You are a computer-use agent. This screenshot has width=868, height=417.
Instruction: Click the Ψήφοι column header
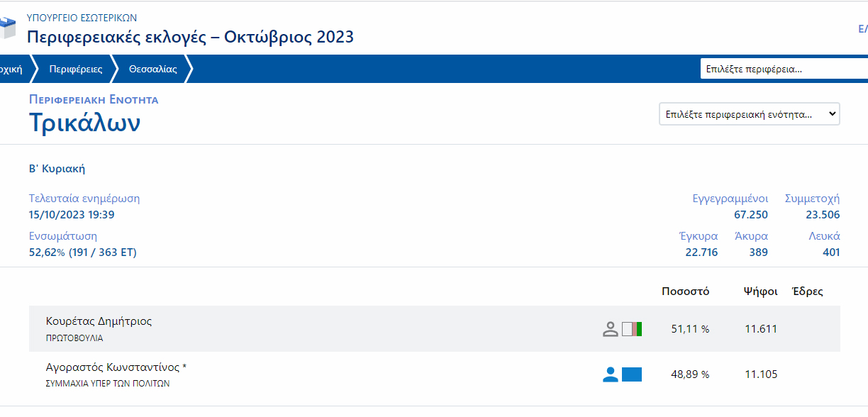point(760,291)
